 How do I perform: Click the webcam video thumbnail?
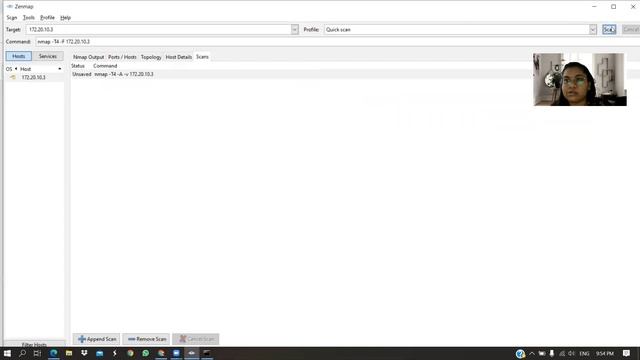(x=580, y=80)
